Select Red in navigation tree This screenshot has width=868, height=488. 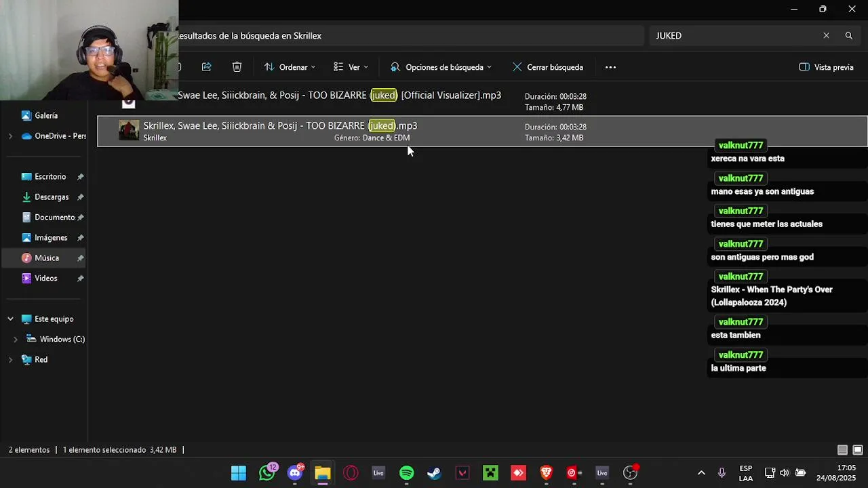click(x=35, y=360)
